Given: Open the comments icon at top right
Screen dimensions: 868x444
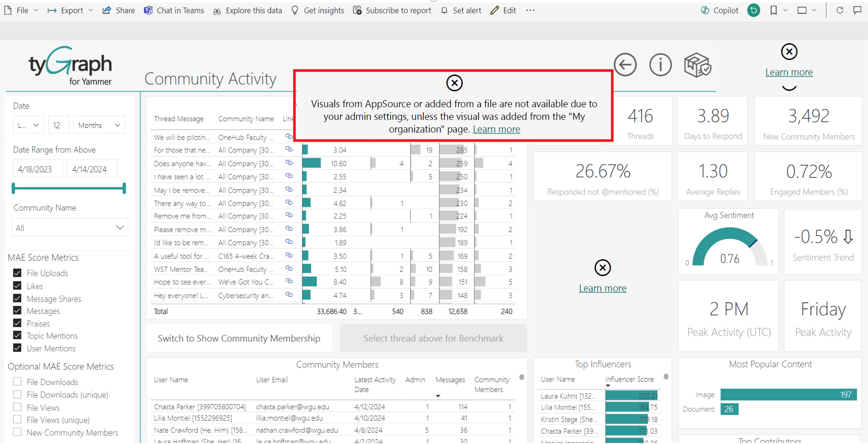Looking at the screenshot, I should (858, 10).
